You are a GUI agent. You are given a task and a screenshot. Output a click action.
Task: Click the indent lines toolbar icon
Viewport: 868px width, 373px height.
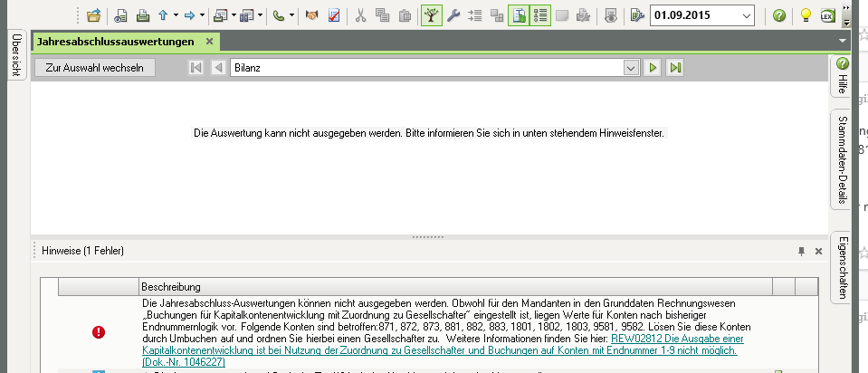pos(475,15)
